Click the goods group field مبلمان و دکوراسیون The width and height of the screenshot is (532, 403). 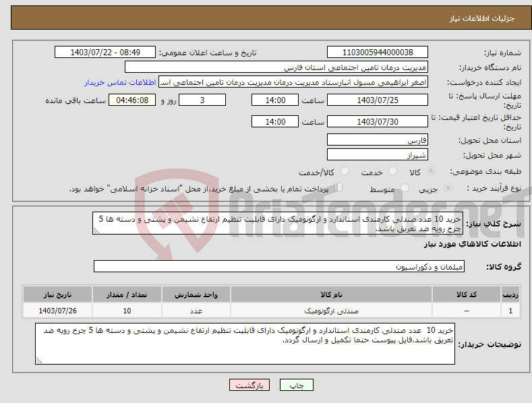point(279,267)
